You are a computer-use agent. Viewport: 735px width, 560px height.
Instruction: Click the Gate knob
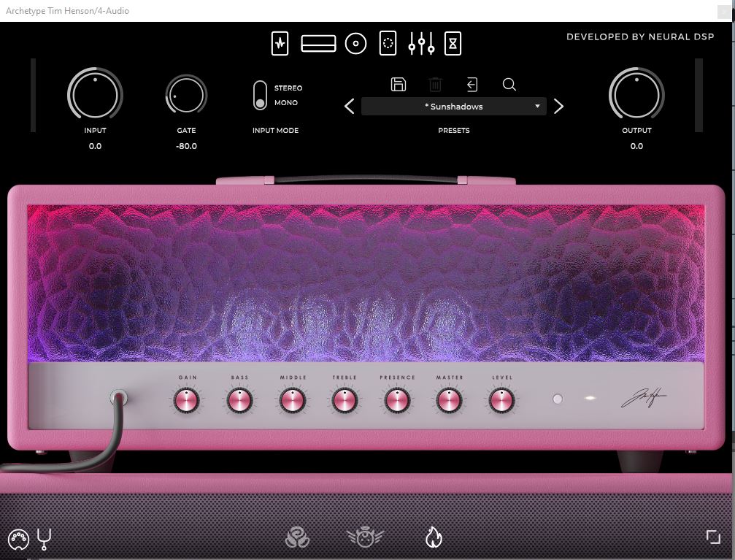click(x=186, y=95)
